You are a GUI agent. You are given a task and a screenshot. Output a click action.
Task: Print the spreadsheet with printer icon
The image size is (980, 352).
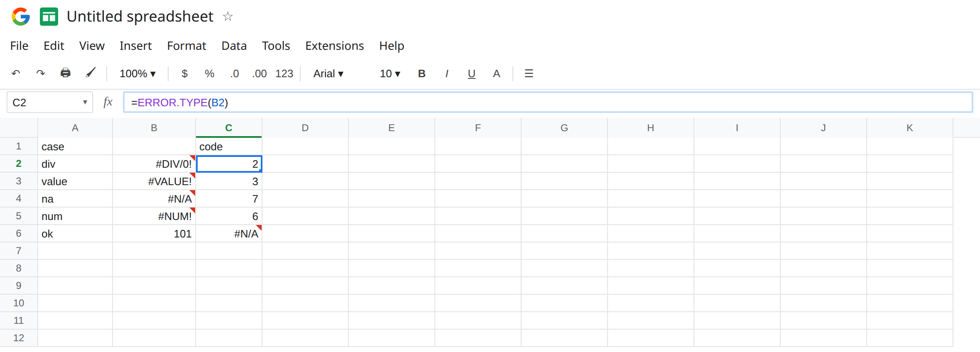coord(66,73)
